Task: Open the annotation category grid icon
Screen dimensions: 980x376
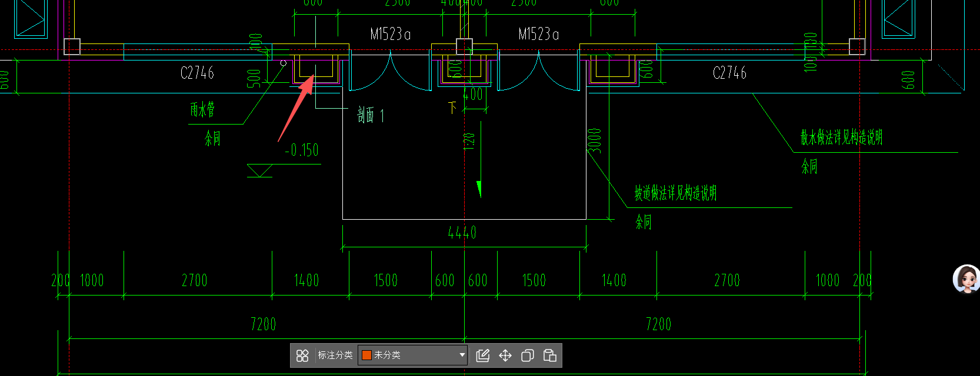Action: [302, 355]
